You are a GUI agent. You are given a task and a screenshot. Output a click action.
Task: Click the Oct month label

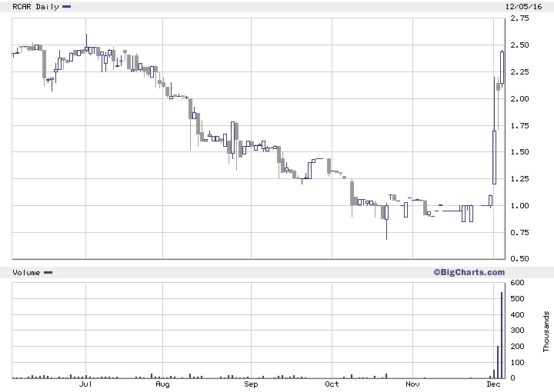332,384
